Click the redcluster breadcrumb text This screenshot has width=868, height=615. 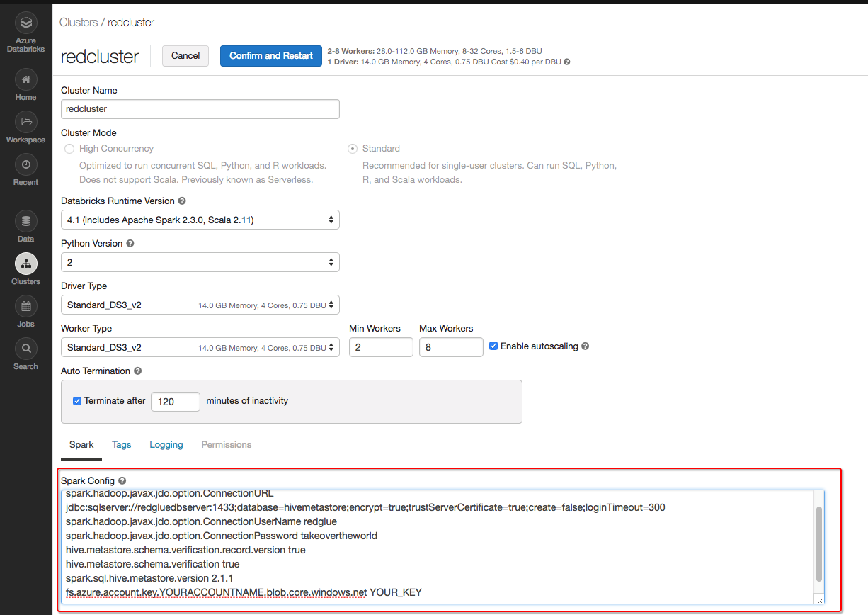pyautogui.click(x=131, y=23)
